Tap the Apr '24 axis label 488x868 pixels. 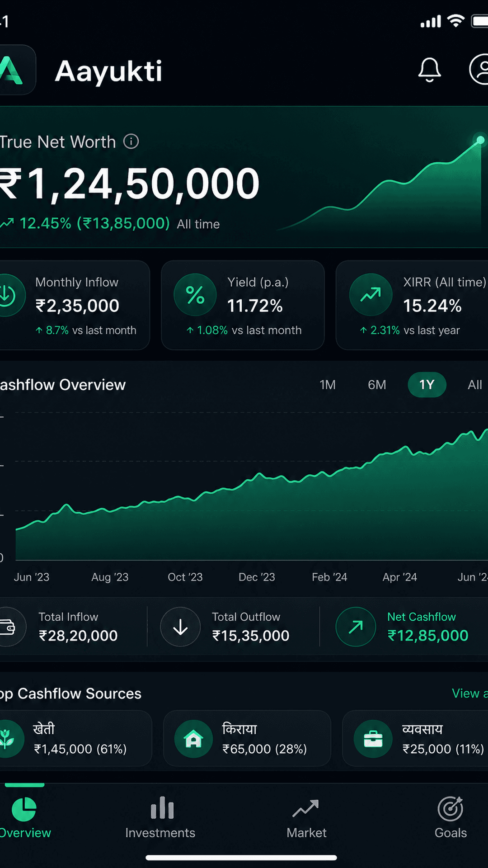[x=400, y=577]
